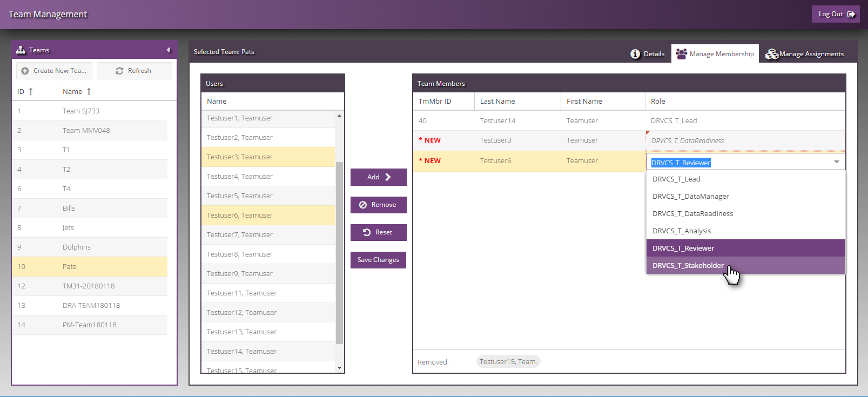Click Save Changes button
The height and width of the screenshot is (397, 868).
378,260
